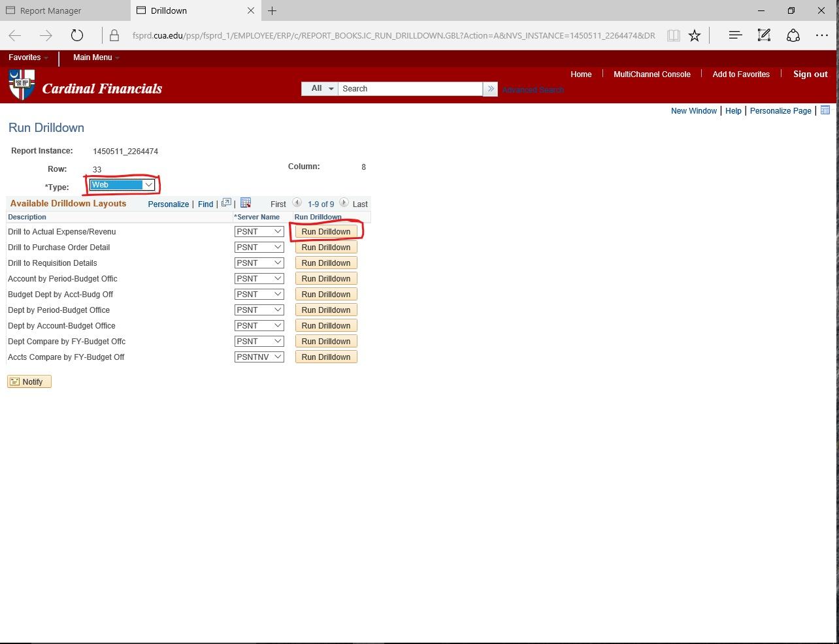Click the Sign out link
839x644 pixels.
pyautogui.click(x=810, y=74)
